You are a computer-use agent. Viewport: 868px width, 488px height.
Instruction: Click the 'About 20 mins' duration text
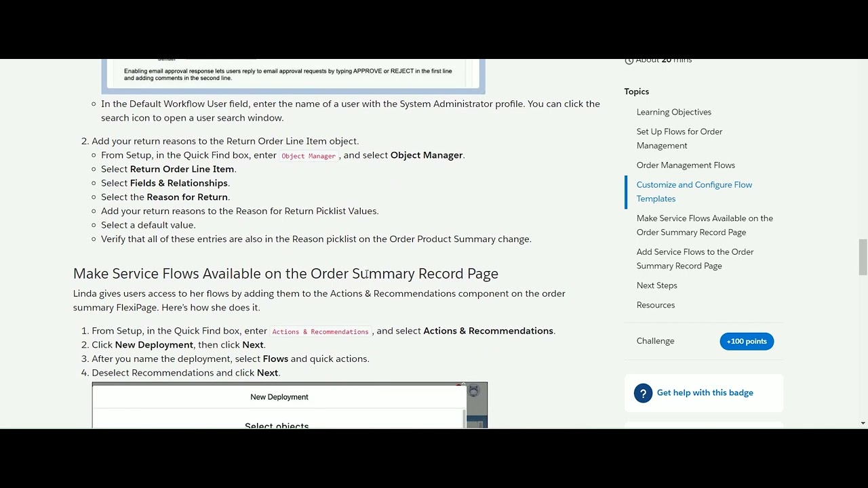click(x=664, y=60)
